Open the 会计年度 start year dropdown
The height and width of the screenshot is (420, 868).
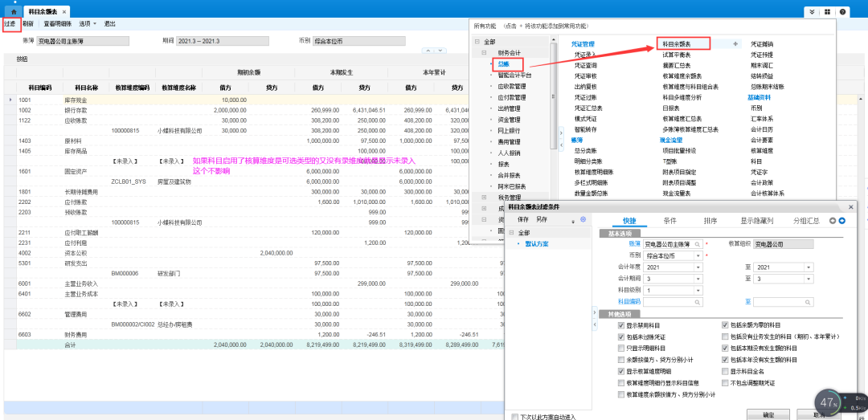pyautogui.click(x=698, y=267)
